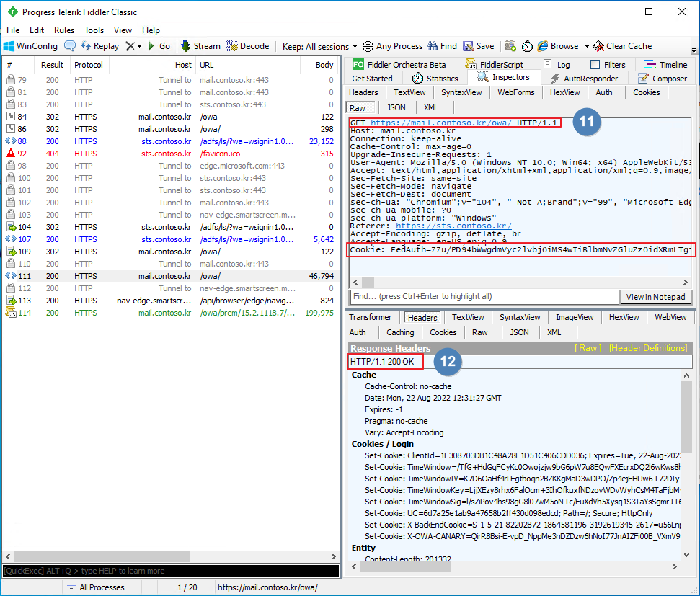Sort sessions by Host column header
This screenshot has height=596, width=700.
[x=152, y=65]
